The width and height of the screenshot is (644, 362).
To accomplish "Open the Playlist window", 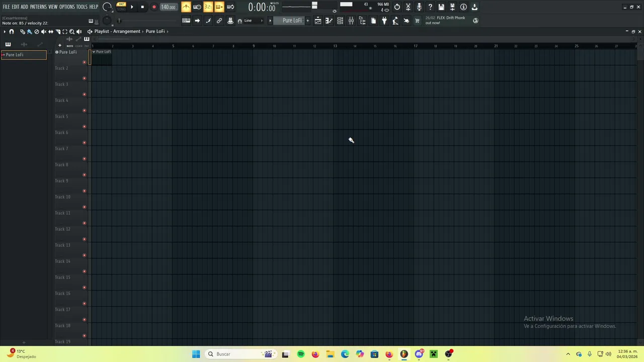I will point(318,21).
